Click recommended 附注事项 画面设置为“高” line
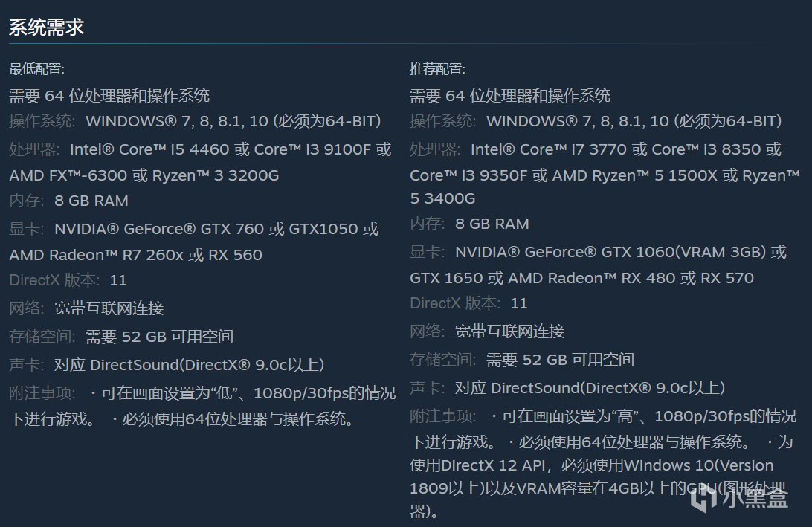This screenshot has height=527, width=812. (x=603, y=416)
